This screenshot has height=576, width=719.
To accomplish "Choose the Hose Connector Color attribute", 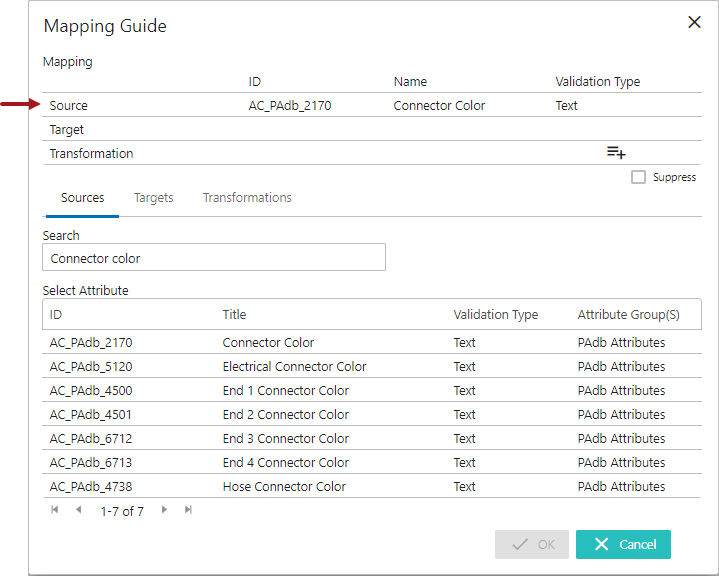I will pos(284,487).
